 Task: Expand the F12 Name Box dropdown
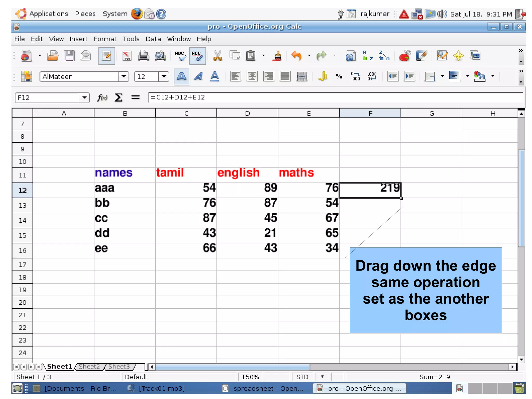pos(84,98)
